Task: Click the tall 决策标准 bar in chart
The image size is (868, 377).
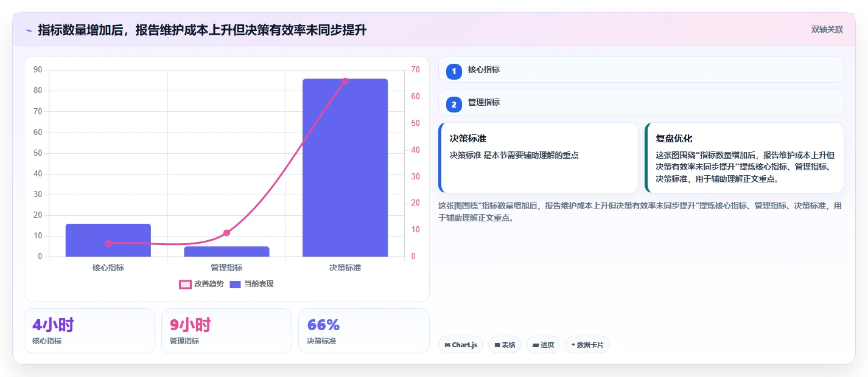Action: pyautogui.click(x=345, y=168)
